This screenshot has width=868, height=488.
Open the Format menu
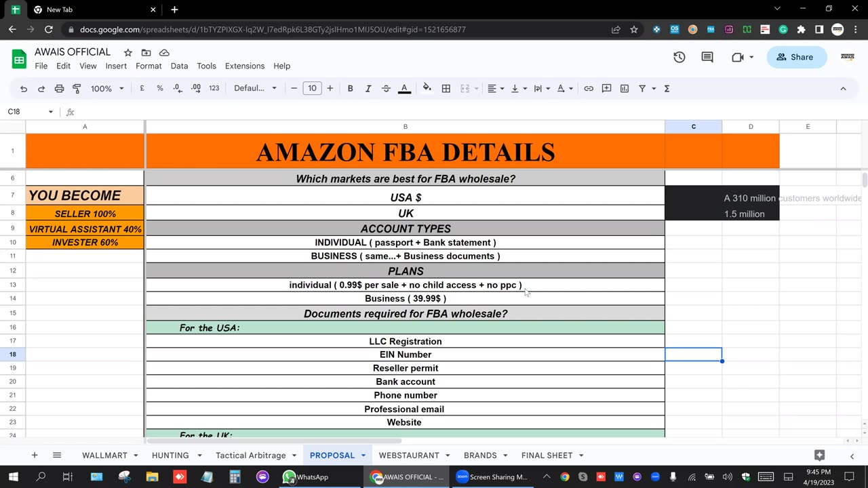point(149,66)
